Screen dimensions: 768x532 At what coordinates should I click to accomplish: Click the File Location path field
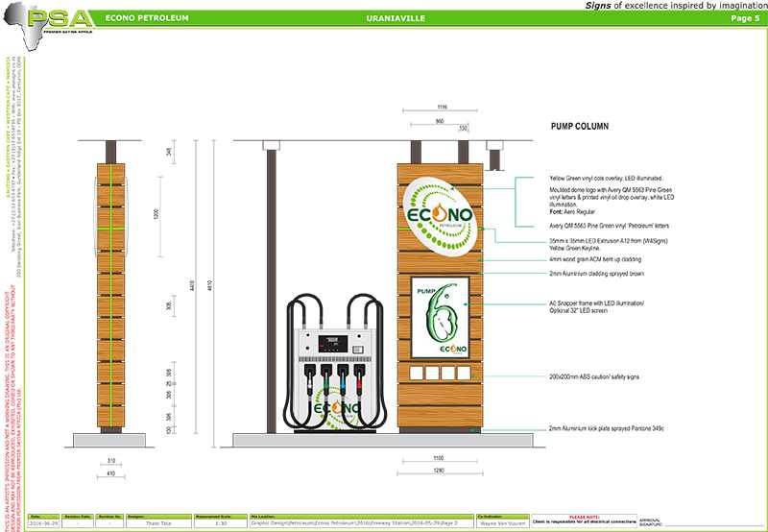tap(362, 523)
